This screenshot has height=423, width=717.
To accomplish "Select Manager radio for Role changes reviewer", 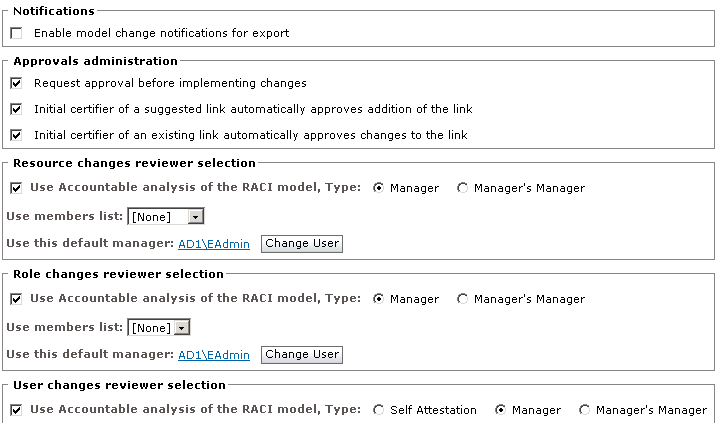I will tap(379, 298).
